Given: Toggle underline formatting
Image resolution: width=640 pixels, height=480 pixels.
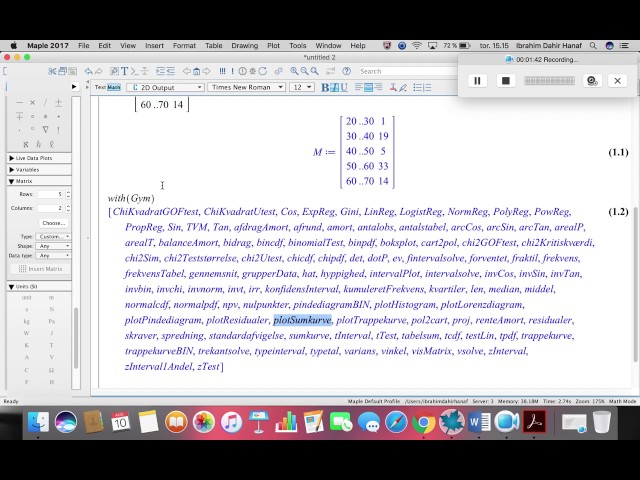Looking at the screenshot, I should pos(344,87).
